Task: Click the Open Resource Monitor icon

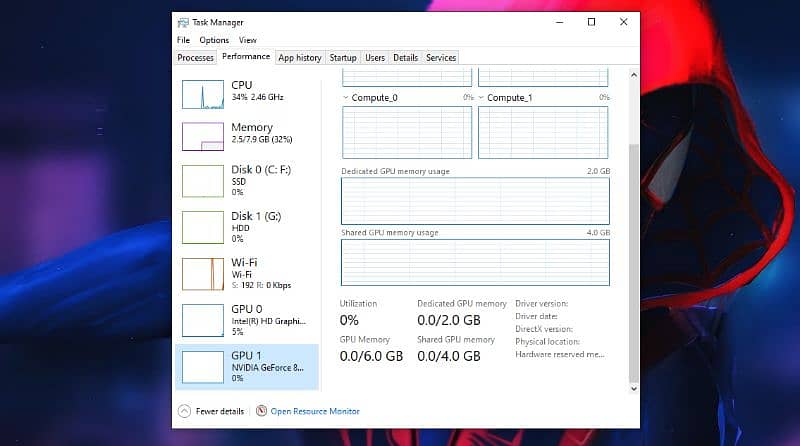Action: click(x=261, y=411)
